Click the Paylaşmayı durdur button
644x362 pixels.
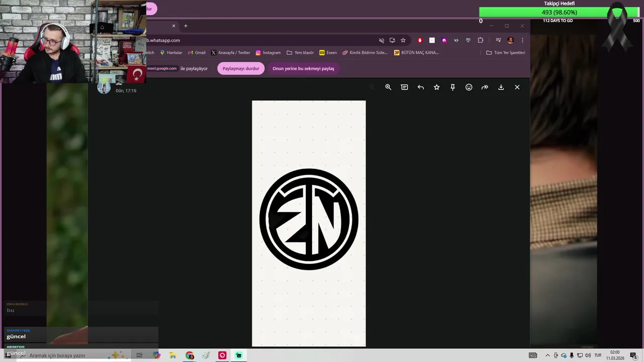(x=241, y=68)
